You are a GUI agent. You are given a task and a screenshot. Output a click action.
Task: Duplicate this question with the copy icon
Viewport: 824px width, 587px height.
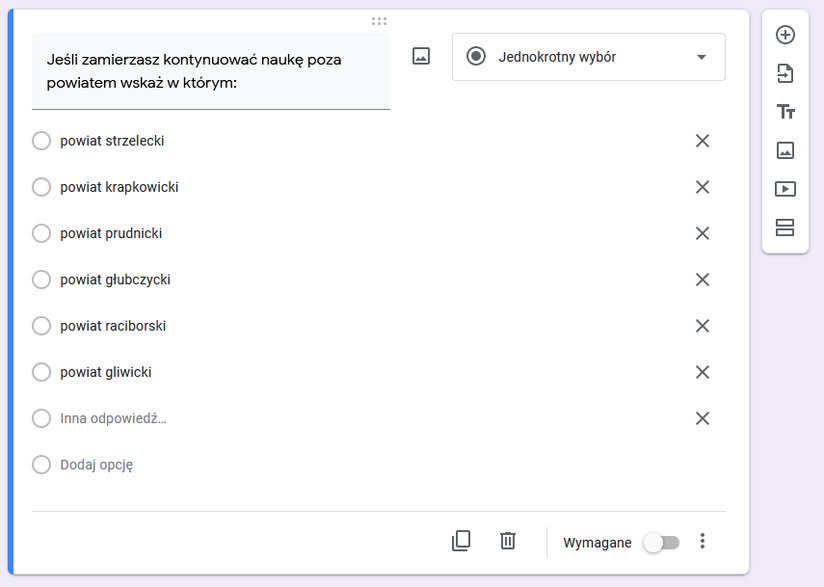pyautogui.click(x=461, y=541)
